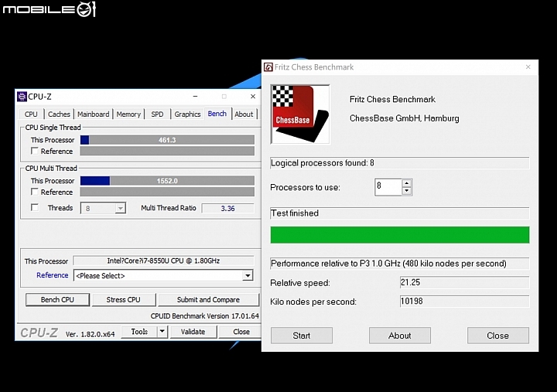Click the 'Ver. 1.82.0.x64' version text

(x=91, y=334)
